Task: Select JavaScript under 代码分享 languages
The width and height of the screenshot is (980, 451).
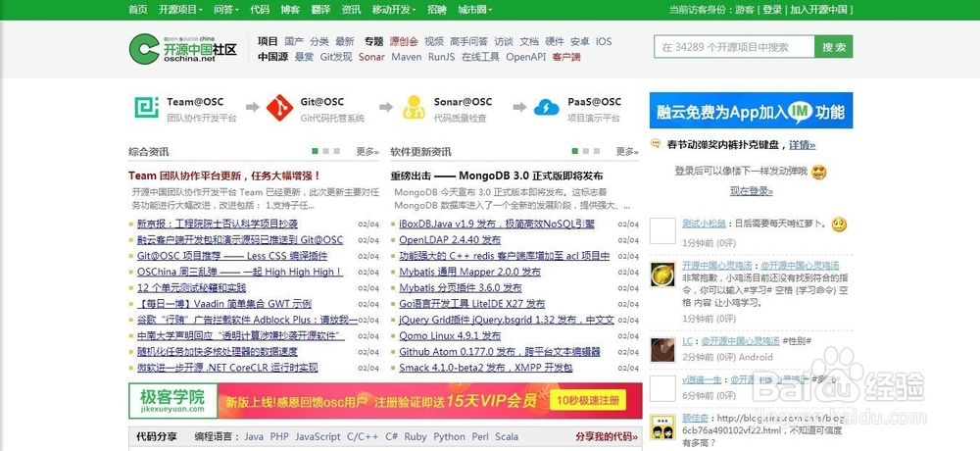Action: 318,436
